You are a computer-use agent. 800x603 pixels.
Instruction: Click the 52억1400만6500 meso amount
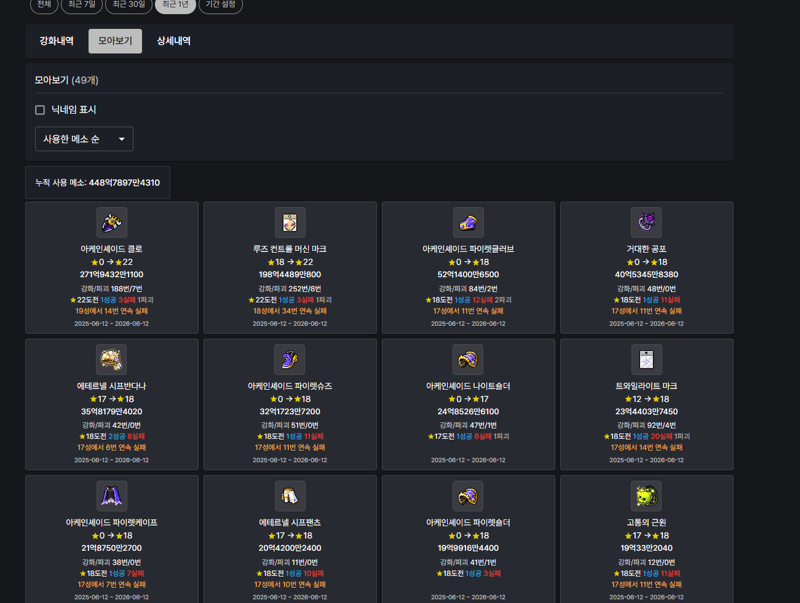point(468,274)
